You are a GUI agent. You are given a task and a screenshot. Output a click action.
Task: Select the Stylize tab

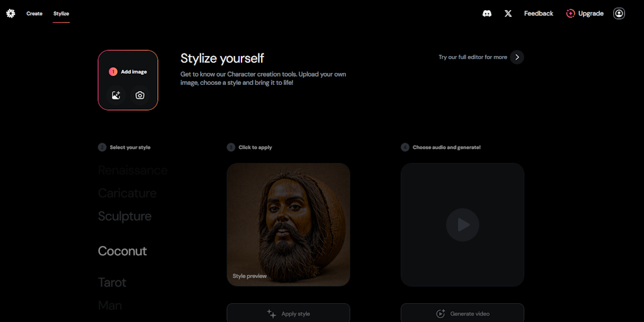click(x=61, y=13)
